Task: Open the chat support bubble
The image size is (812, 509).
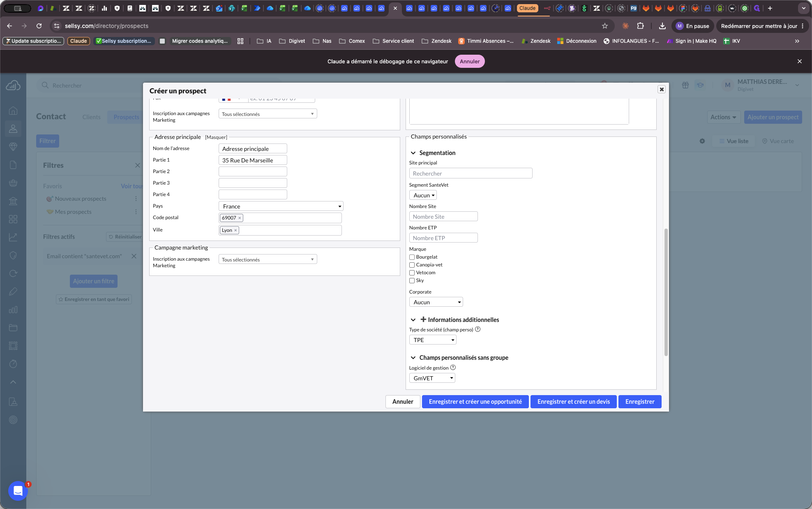Action: tap(18, 490)
